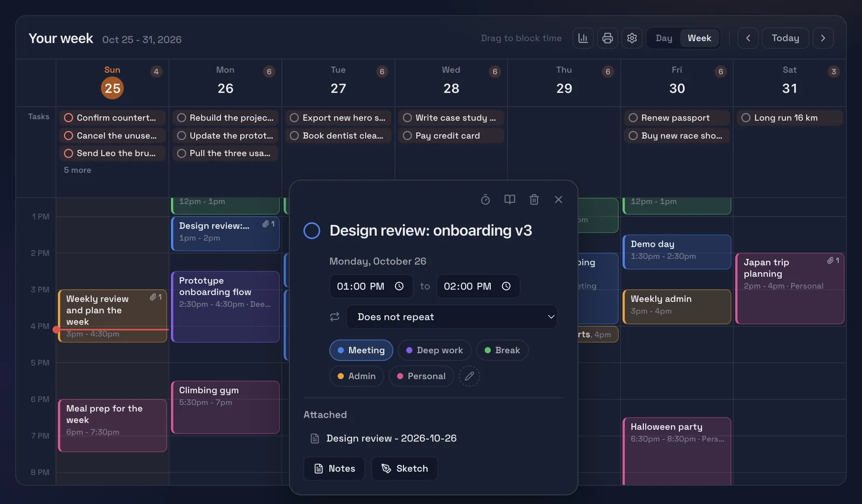Go to next week with right chevron
The height and width of the screenshot is (504, 862).
pyautogui.click(x=823, y=38)
